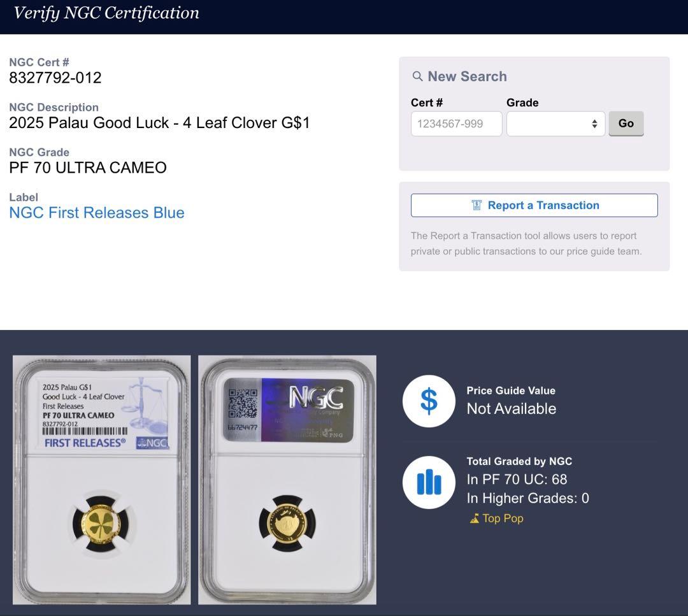Click the bar chart population icon
Screen dimensions: 688x616
(x=429, y=482)
